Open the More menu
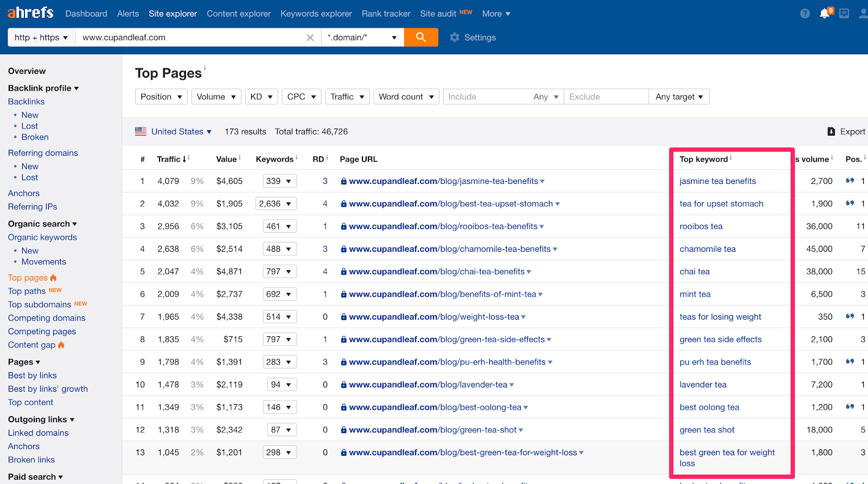Viewport: 868px width, 484px height. click(x=496, y=14)
